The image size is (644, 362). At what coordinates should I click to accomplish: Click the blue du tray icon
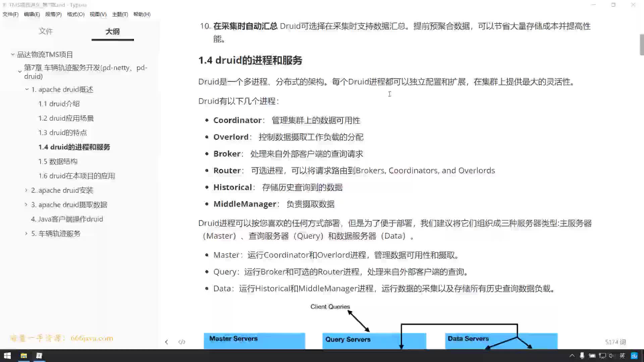pos(634,356)
